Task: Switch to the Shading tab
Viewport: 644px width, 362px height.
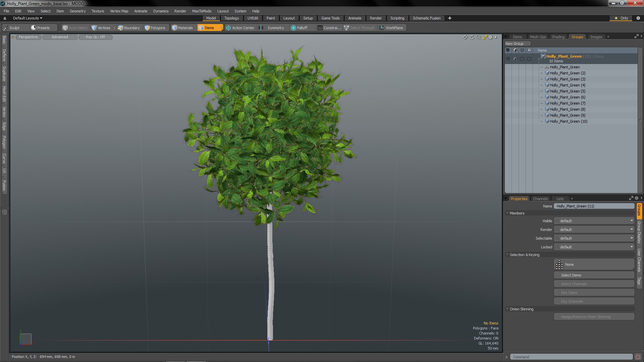Action: coord(558,37)
